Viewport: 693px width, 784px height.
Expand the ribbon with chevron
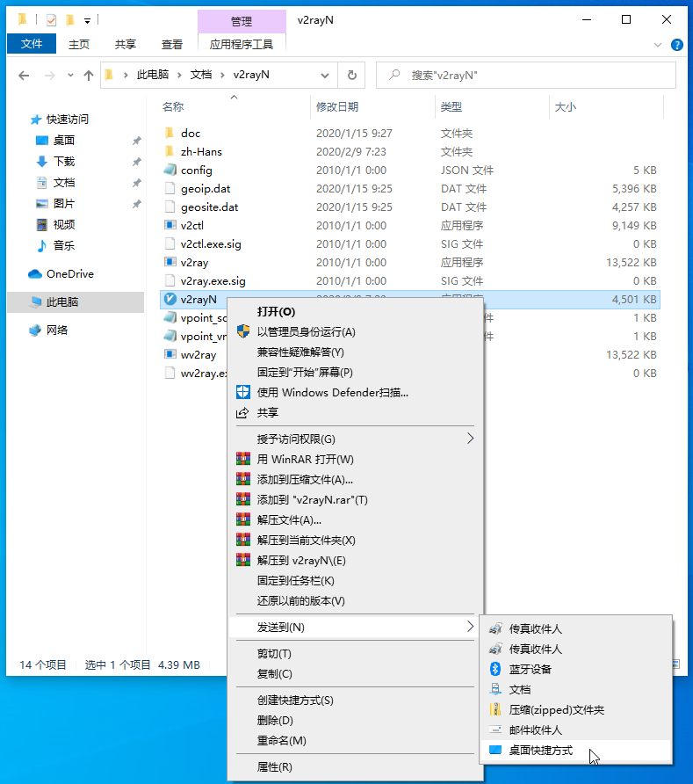pos(658,45)
